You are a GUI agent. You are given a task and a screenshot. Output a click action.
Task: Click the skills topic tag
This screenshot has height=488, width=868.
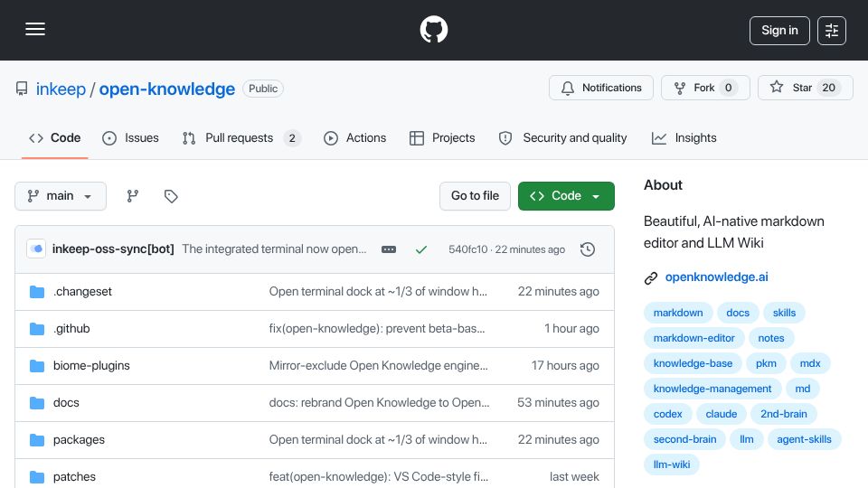point(784,313)
